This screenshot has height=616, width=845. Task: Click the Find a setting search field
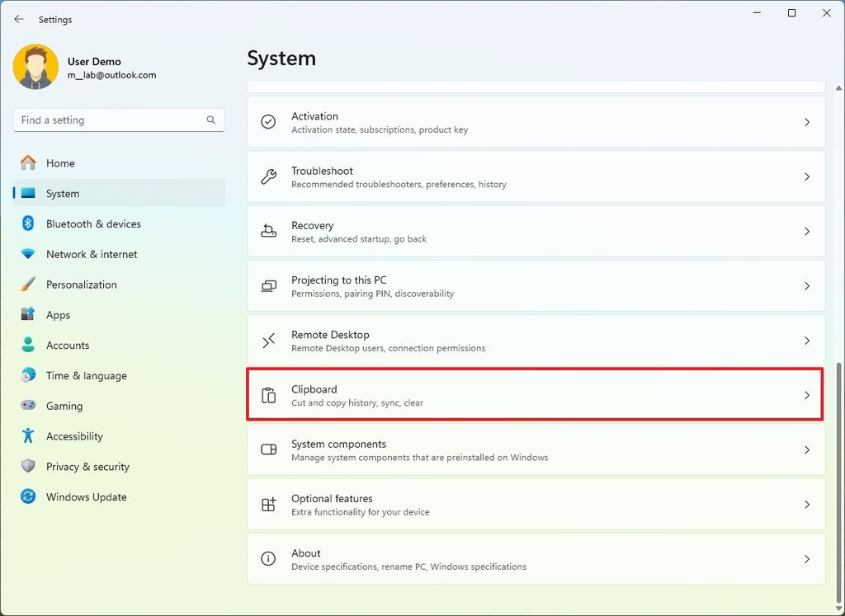click(x=118, y=120)
